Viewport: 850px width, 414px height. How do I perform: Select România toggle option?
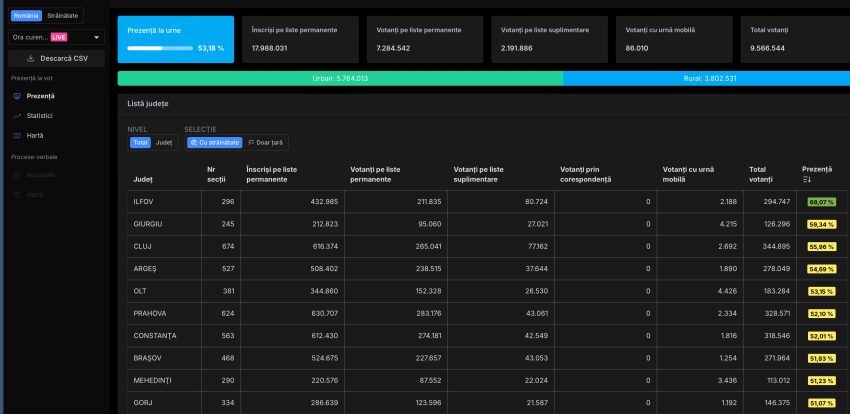coord(26,17)
